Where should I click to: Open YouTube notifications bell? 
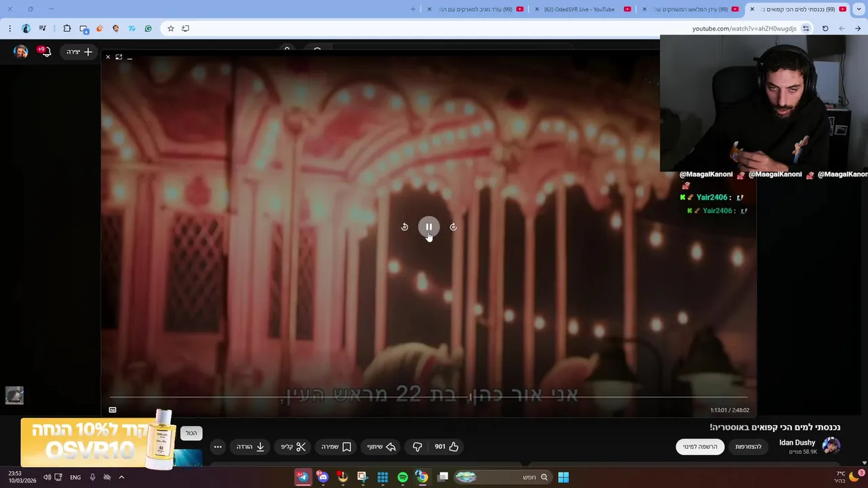pos(45,52)
